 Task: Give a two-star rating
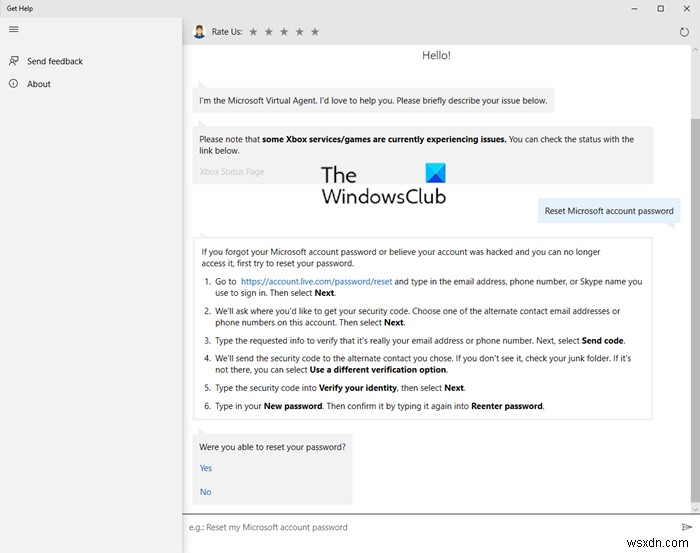tap(269, 32)
